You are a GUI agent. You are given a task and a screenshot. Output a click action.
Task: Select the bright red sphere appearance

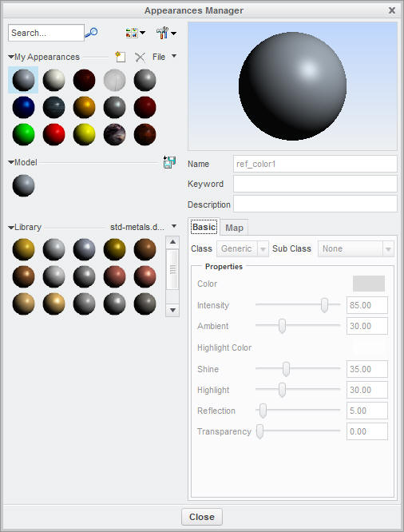coord(53,134)
